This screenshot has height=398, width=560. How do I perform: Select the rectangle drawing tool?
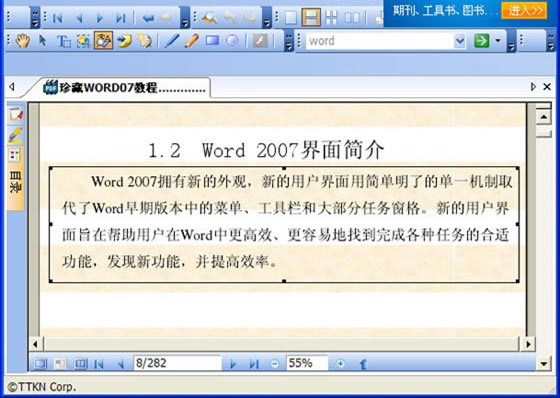(x=212, y=41)
